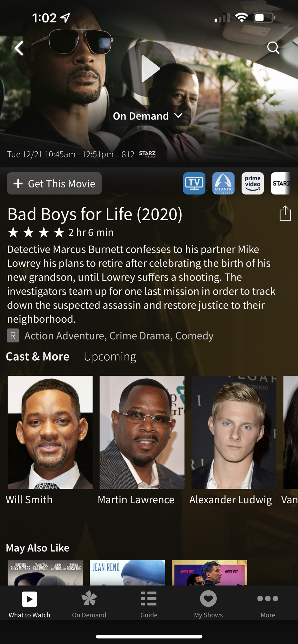Open Will Smith's cast photo

tap(50, 432)
